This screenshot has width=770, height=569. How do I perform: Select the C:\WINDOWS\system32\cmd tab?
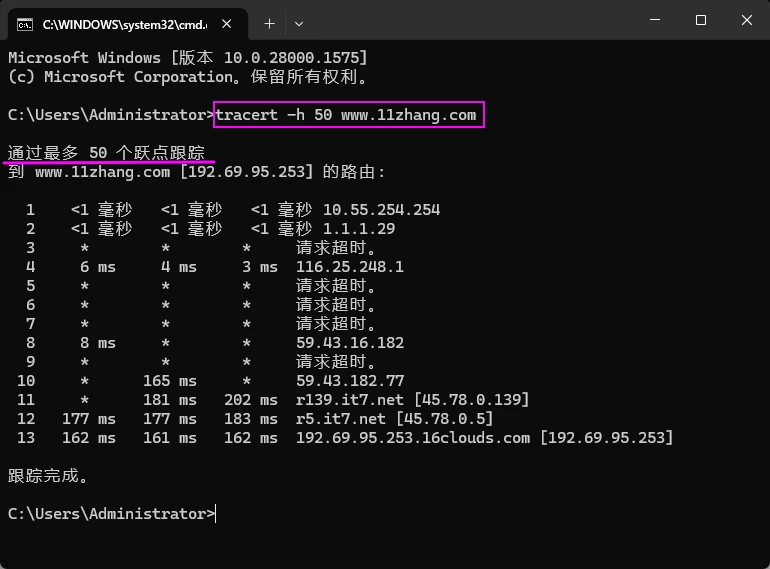[128, 24]
